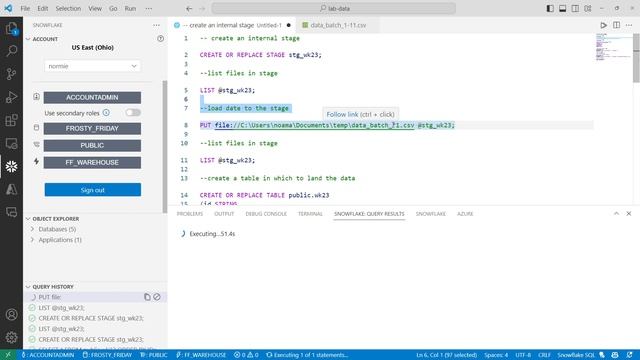Copy the PUT file query text
Viewport: 640px width, 360px height.
click(x=147, y=297)
